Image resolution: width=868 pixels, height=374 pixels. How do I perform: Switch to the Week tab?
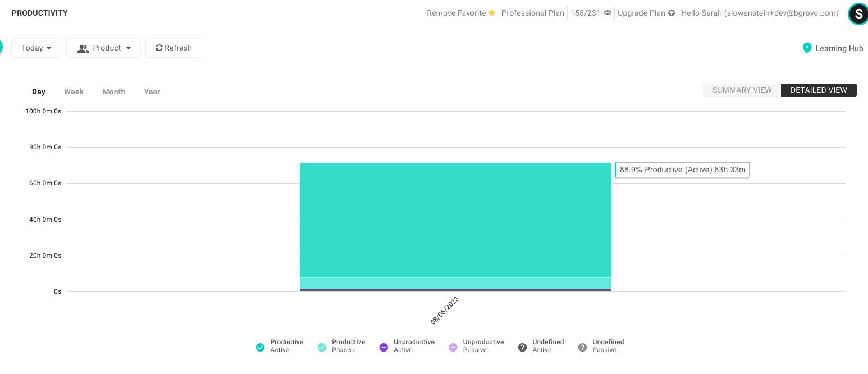[74, 92]
